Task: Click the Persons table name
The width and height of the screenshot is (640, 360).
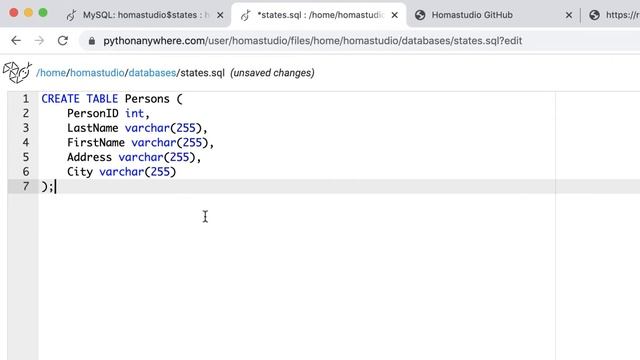Action: 147,99
